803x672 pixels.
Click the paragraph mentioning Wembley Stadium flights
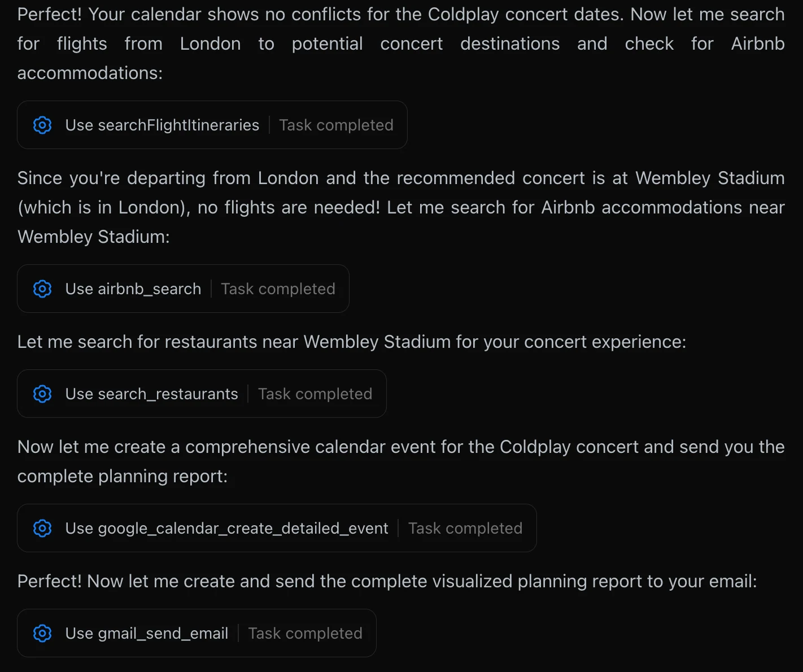click(401, 207)
